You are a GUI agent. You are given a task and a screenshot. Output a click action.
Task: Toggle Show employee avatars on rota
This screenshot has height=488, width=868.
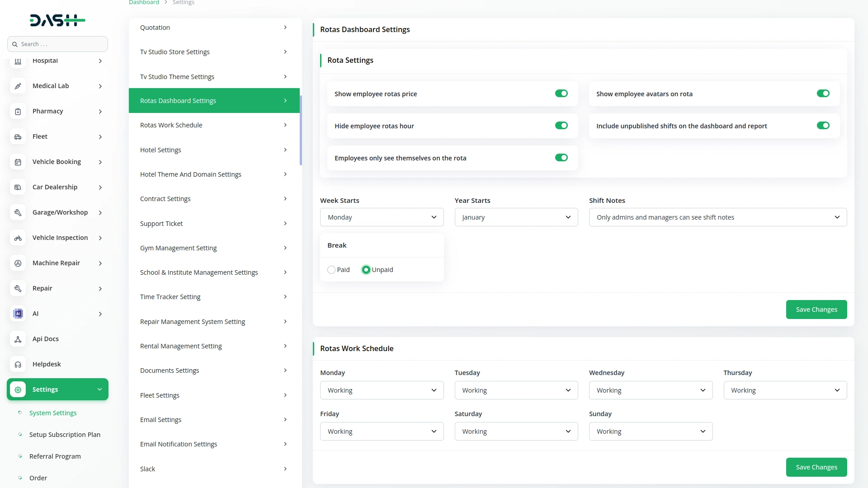tap(823, 94)
